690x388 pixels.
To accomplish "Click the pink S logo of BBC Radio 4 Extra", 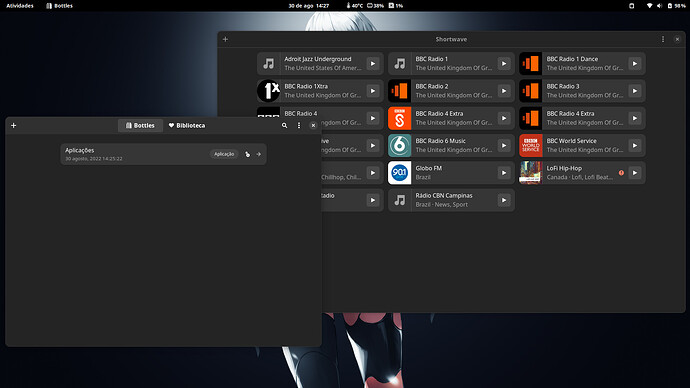I will point(400,118).
